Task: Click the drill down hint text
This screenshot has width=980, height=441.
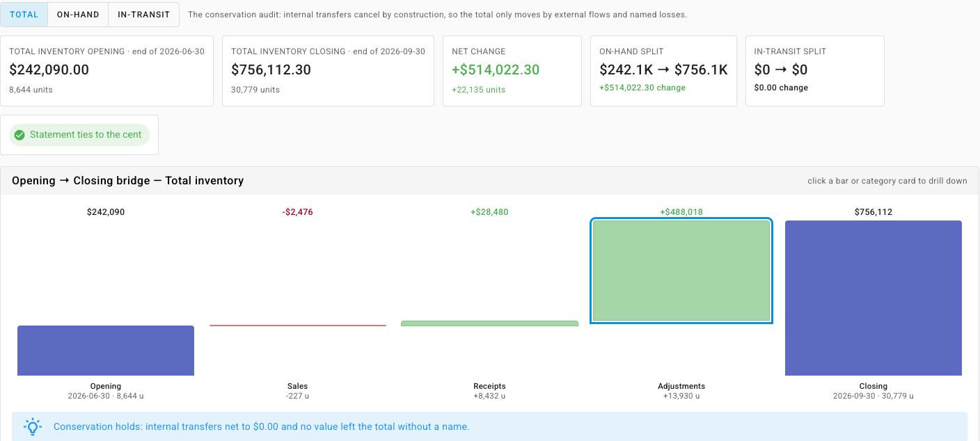Action: pyautogui.click(x=887, y=181)
